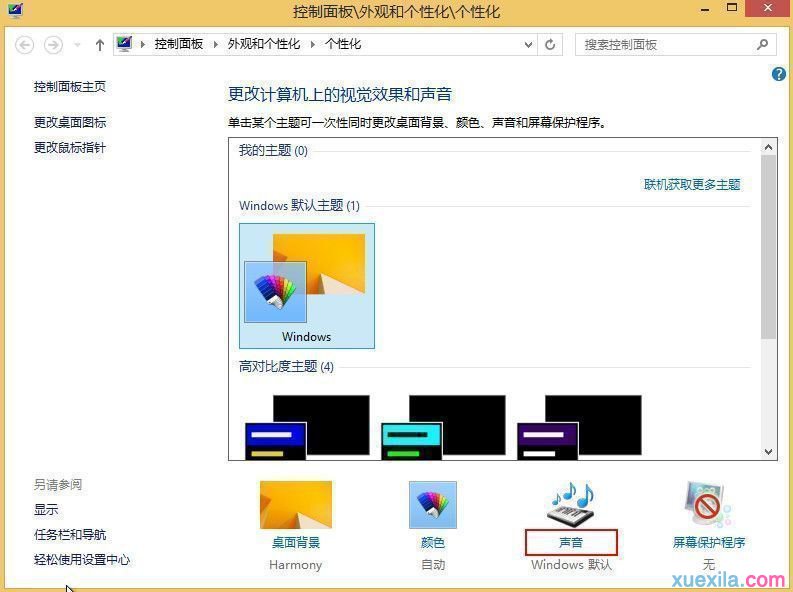
Task: Maximize the 个性化 window
Action: click(x=732, y=8)
